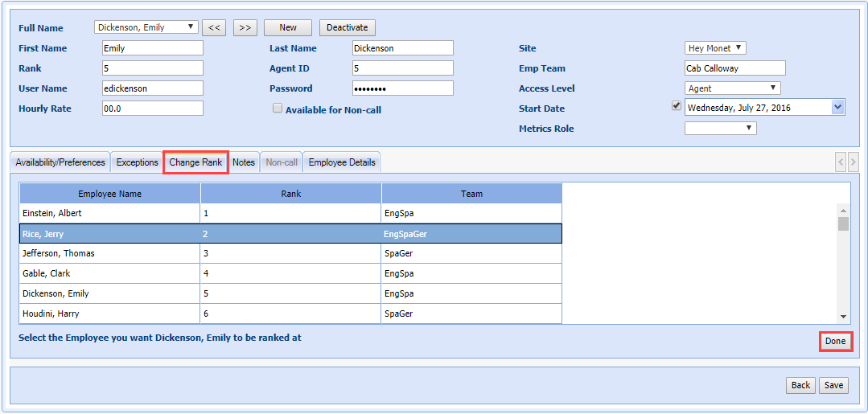Switch to the Exceptions tab
Image resolution: width=868 pixels, height=414 pixels.
click(137, 162)
